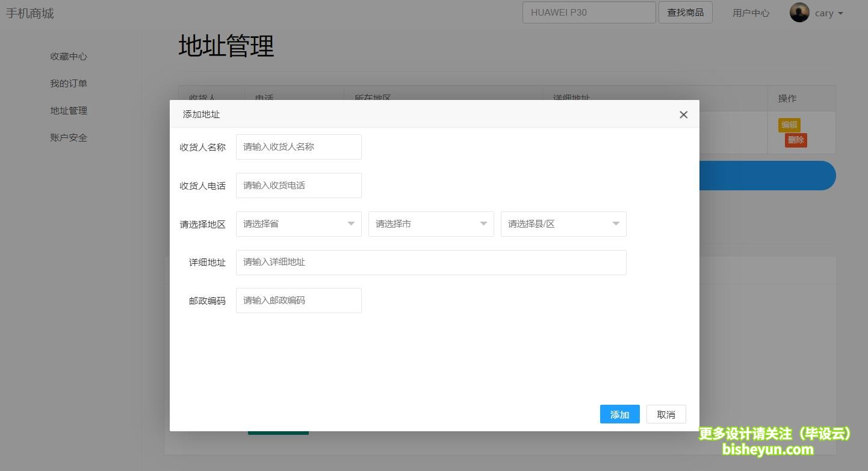Select the 邮政编码 postal code field
This screenshot has width=868, height=471.
coord(299,301)
